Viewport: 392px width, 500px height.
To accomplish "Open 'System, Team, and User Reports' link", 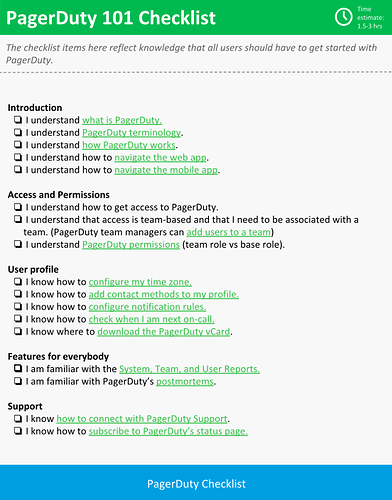I will [189, 369].
